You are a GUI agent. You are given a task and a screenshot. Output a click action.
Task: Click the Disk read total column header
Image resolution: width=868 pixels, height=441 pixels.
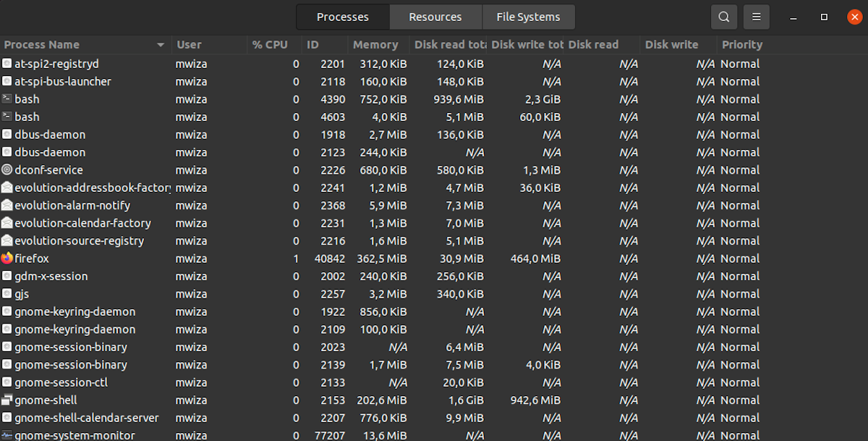tap(448, 45)
